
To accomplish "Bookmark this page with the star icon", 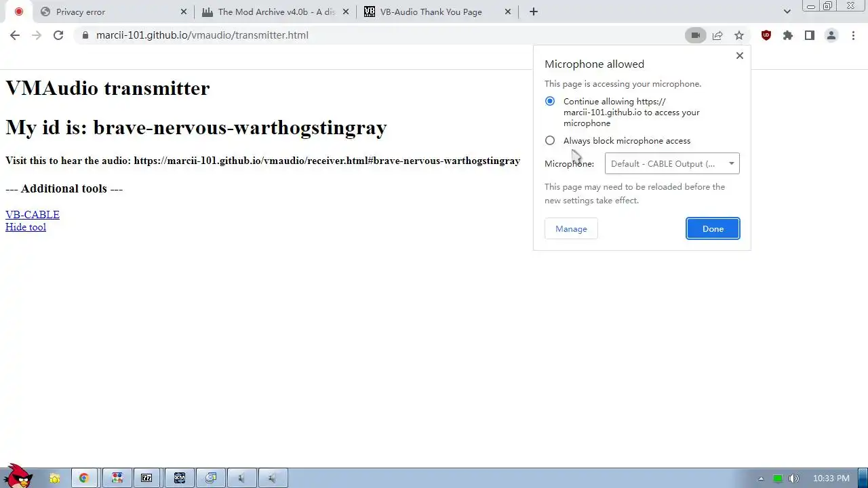I will tap(739, 35).
